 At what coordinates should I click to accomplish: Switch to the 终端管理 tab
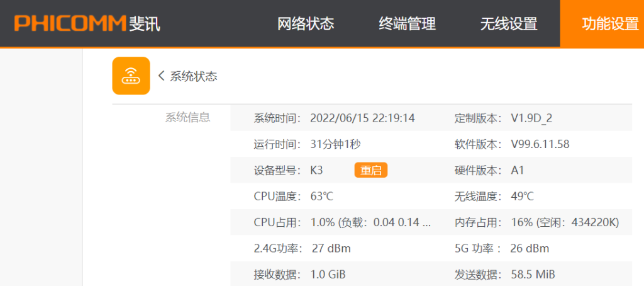tap(407, 24)
